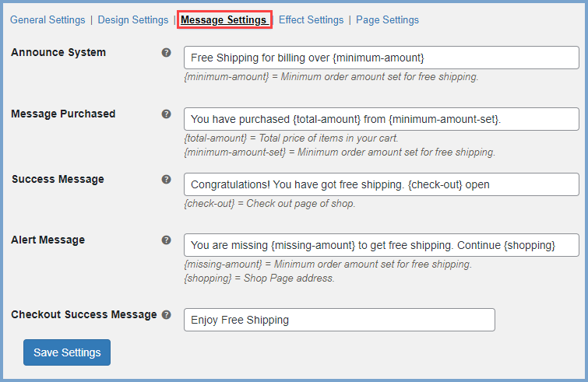Place the cursor in the Alert Message field
588x382 pixels.
coord(382,245)
